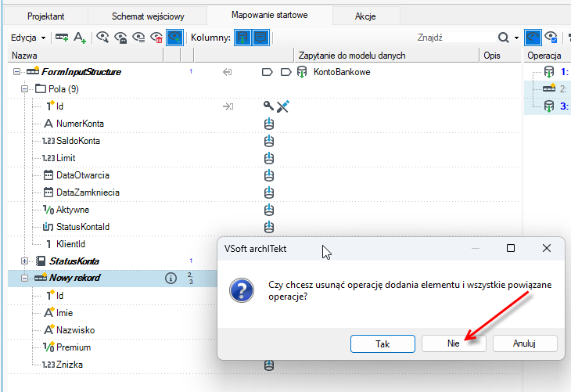Collapse the FormInputStructure node

point(16,72)
